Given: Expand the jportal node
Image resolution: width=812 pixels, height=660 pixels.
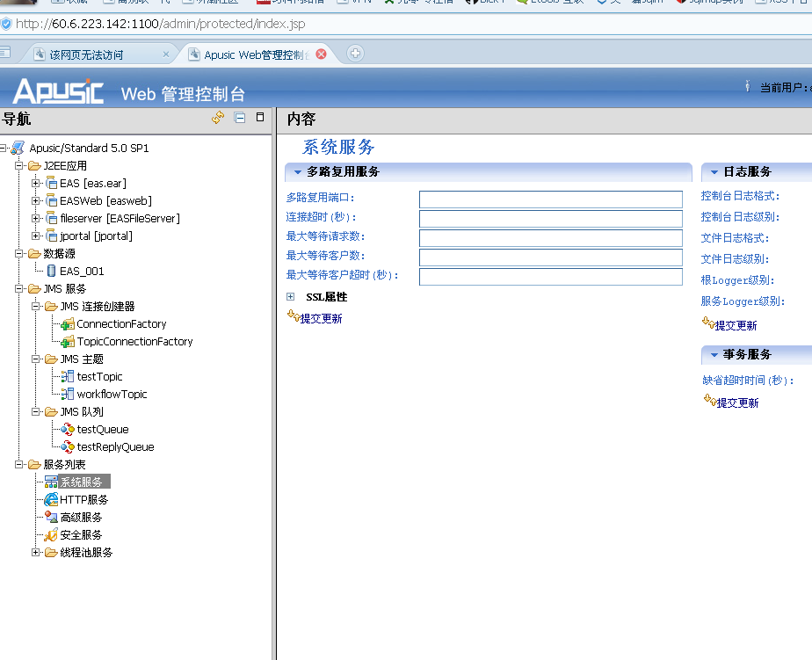Looking at the screenshot, I should tap(35, 236).
